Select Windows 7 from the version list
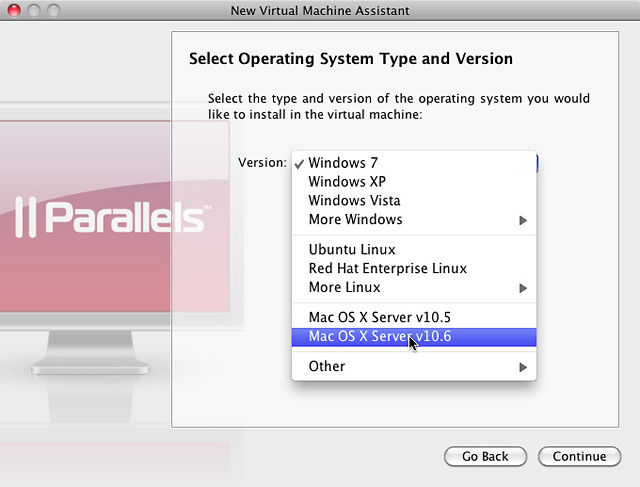 pos(414,163)
